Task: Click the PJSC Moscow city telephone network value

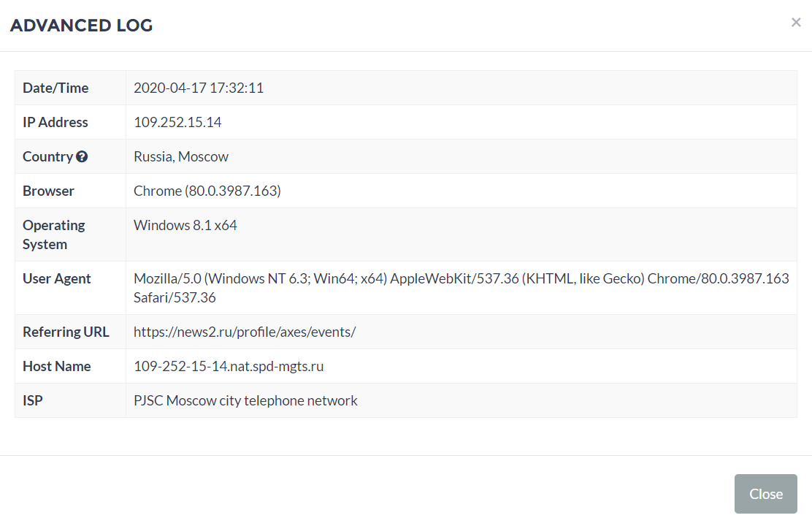Action: coord(245,400)
